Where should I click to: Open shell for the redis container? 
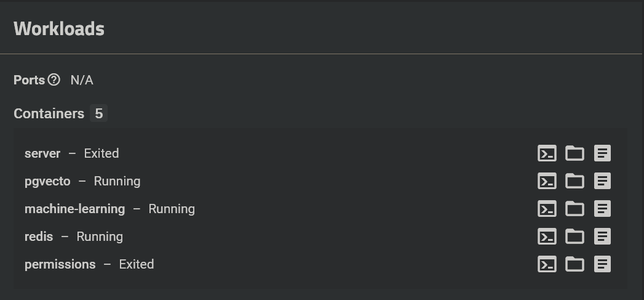click(547, 237)
